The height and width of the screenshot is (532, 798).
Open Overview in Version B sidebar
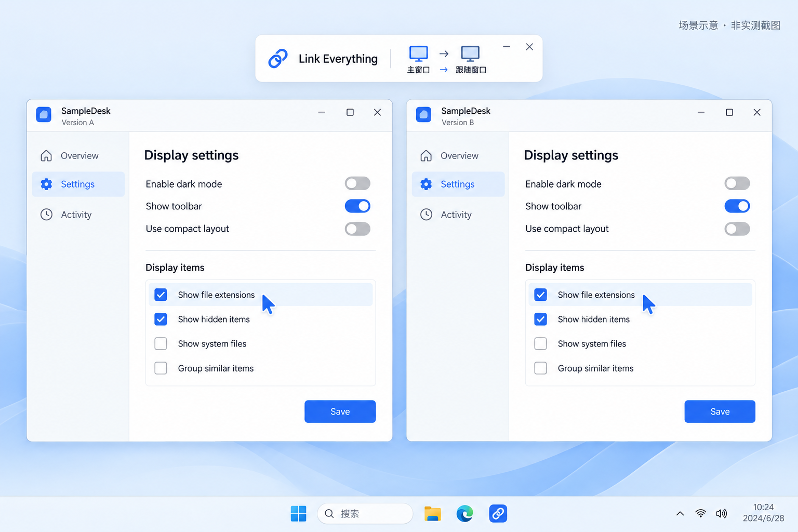coord(458,156)
